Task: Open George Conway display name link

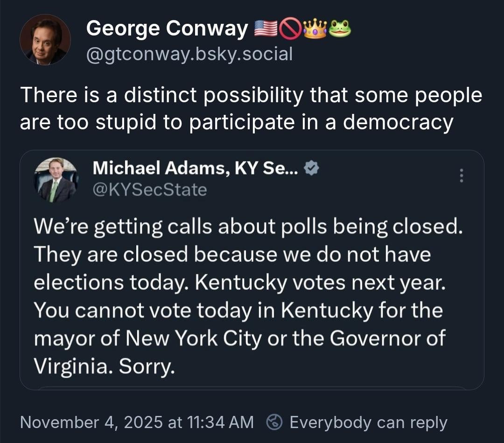Action: pos(167,29)
